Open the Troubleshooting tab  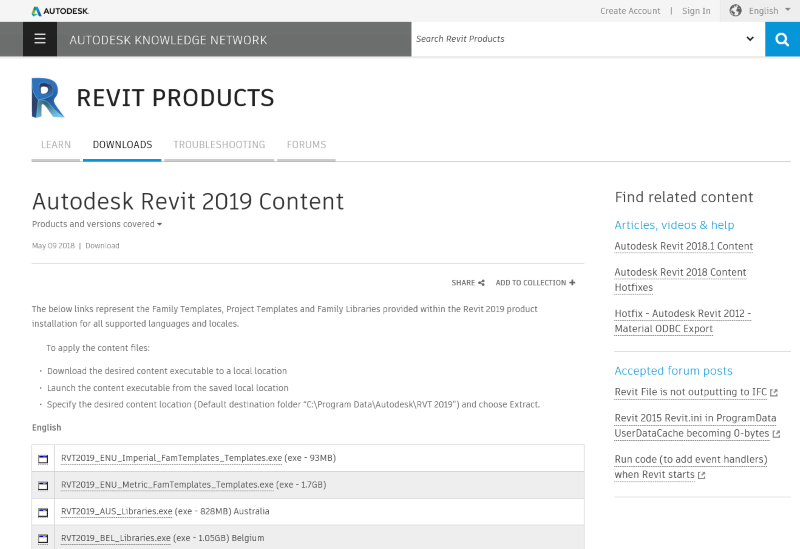pos(219,145)
